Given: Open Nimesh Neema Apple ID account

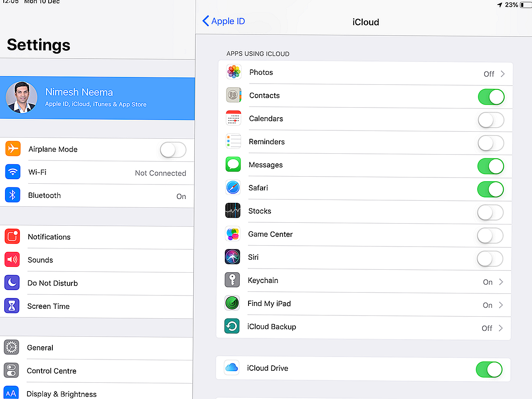Looking at the screenshot, I should pos(97,98).
